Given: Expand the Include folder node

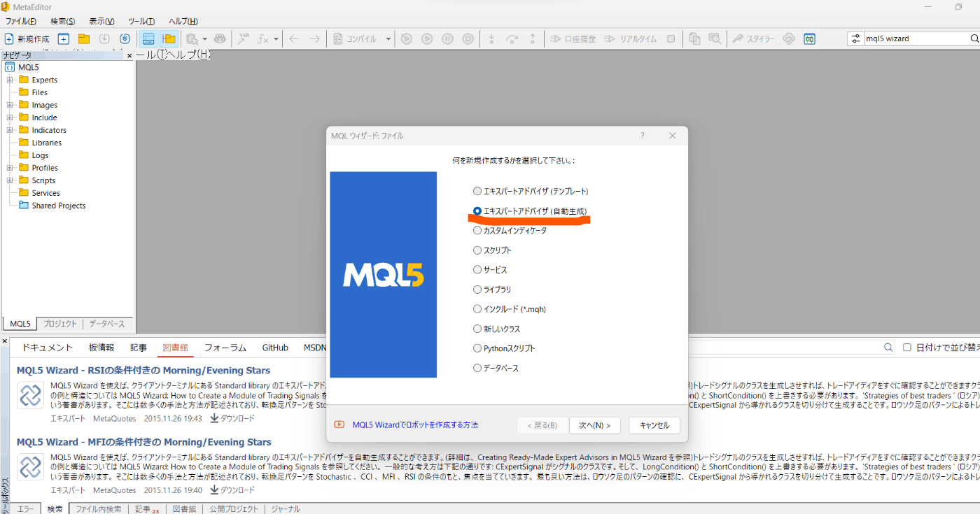Looking at the screenshot, I should 10,117.
